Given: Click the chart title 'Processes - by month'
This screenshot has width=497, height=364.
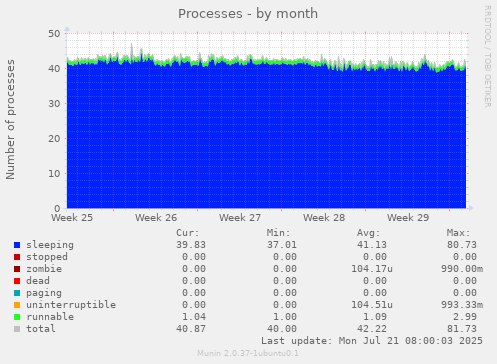Looking at the screenshot, I should point(248,14).
